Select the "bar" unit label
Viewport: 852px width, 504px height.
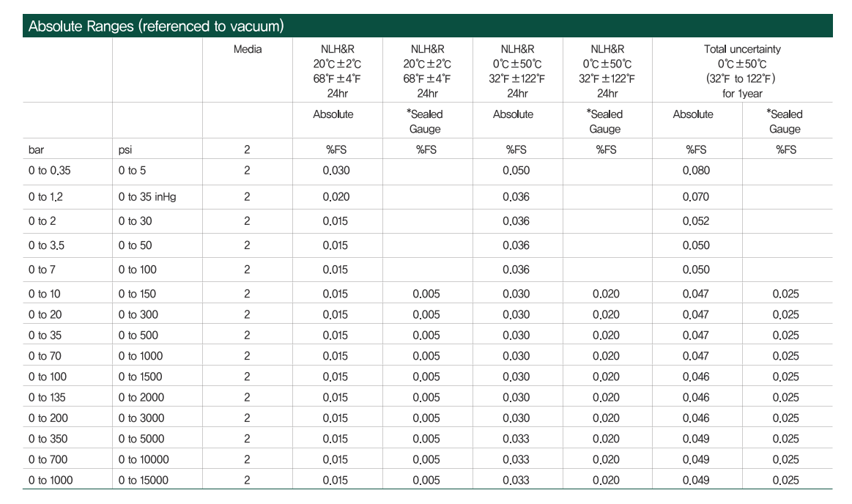[37, 150]
